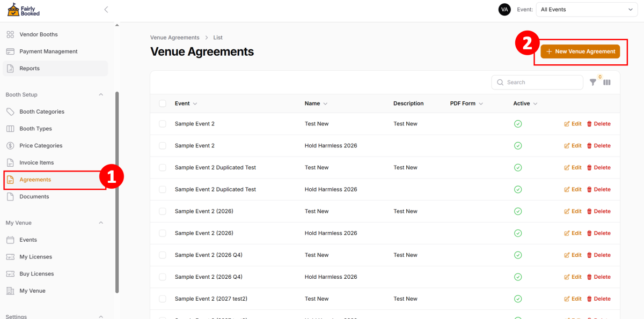Open Vendor Booths in the sidebar
Viewport: 644px width, 319px height.
(x=38, y=34)
